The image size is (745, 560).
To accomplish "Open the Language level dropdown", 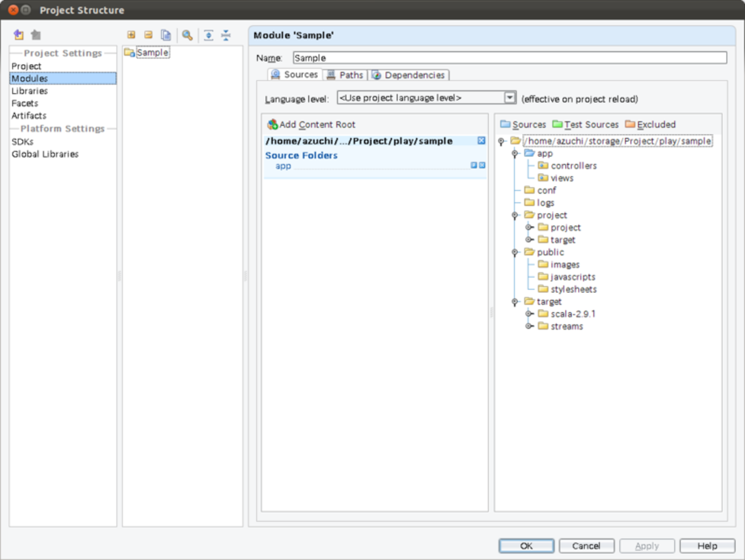I will [509, 97].
